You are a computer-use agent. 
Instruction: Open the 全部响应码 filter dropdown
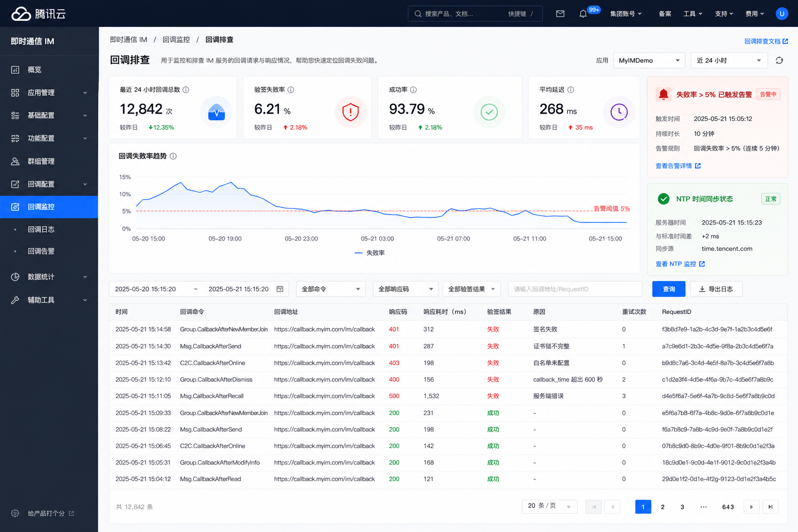[x=406, y=289]
